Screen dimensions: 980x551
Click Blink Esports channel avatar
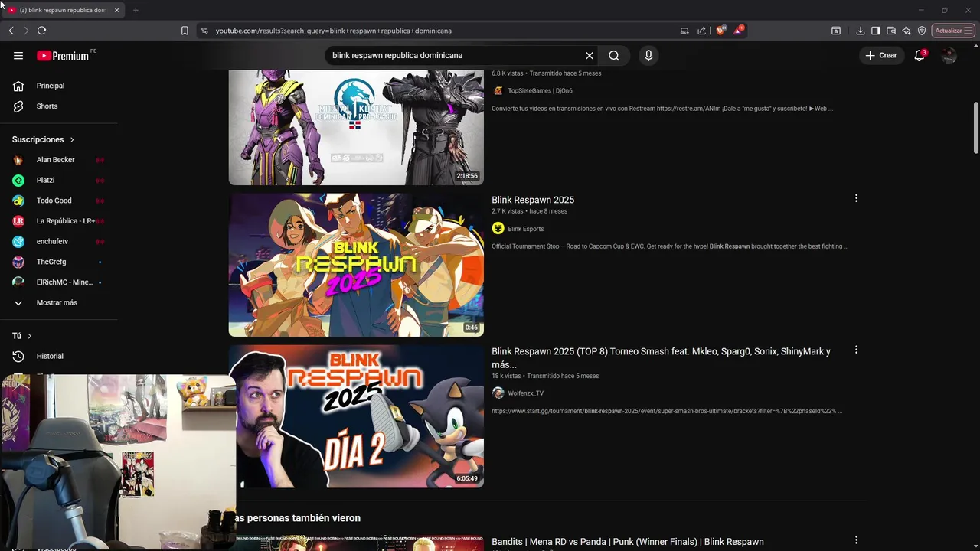498,229
